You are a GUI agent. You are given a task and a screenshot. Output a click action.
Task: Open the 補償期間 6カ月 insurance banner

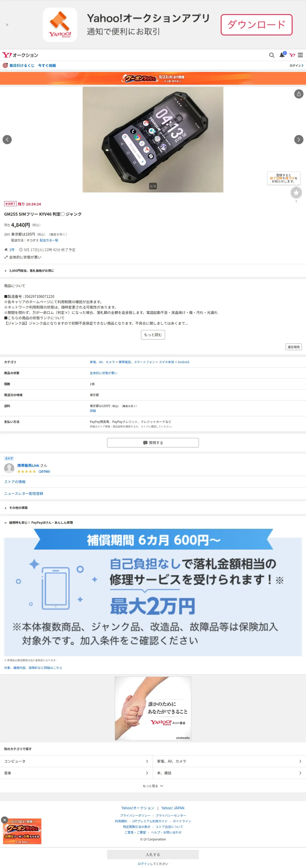click(x=153, y=592)
